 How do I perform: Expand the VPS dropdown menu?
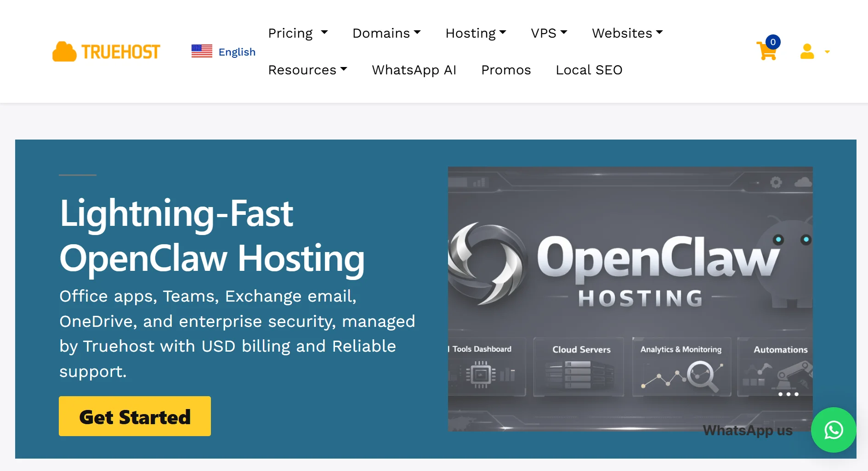(549, 33)
